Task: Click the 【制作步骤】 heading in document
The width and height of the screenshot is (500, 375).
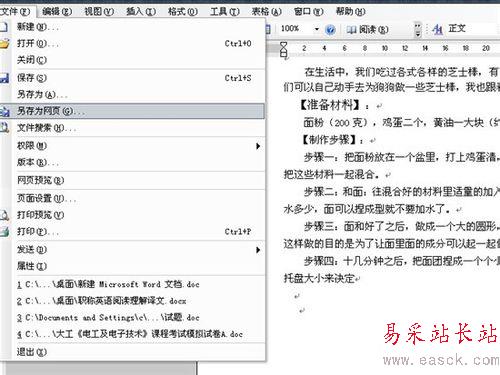Action: pos(328,140)
